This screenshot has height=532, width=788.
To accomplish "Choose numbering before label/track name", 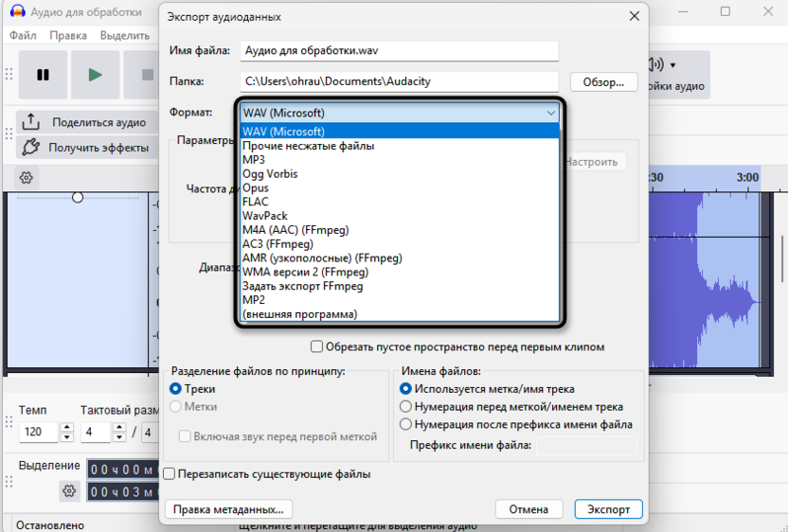I will [405, 406].
